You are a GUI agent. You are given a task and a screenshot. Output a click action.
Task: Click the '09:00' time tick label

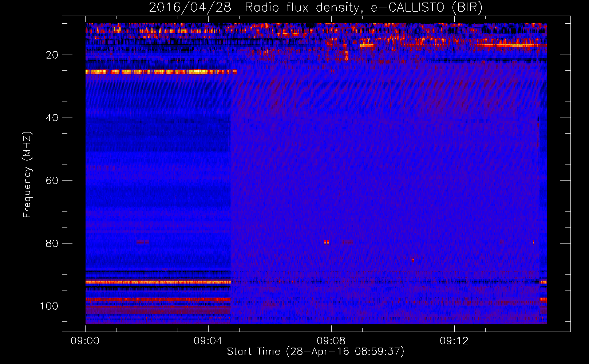85,341
